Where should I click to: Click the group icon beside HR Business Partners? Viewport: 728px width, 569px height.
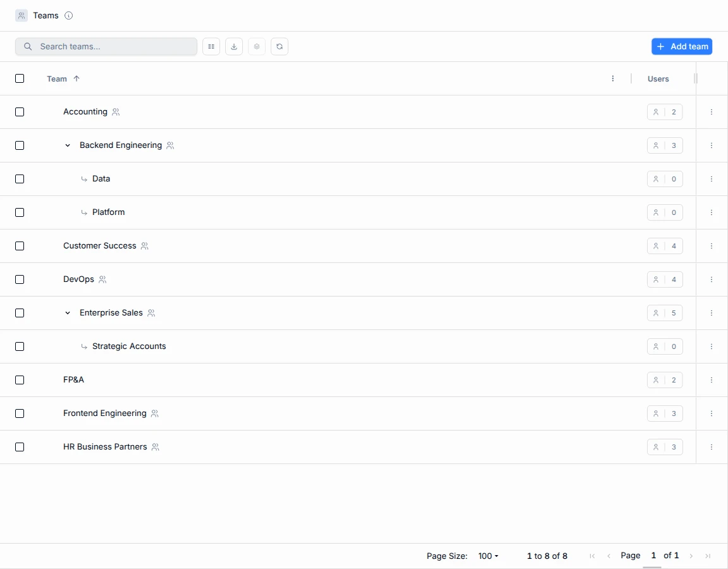click(156, 447)
